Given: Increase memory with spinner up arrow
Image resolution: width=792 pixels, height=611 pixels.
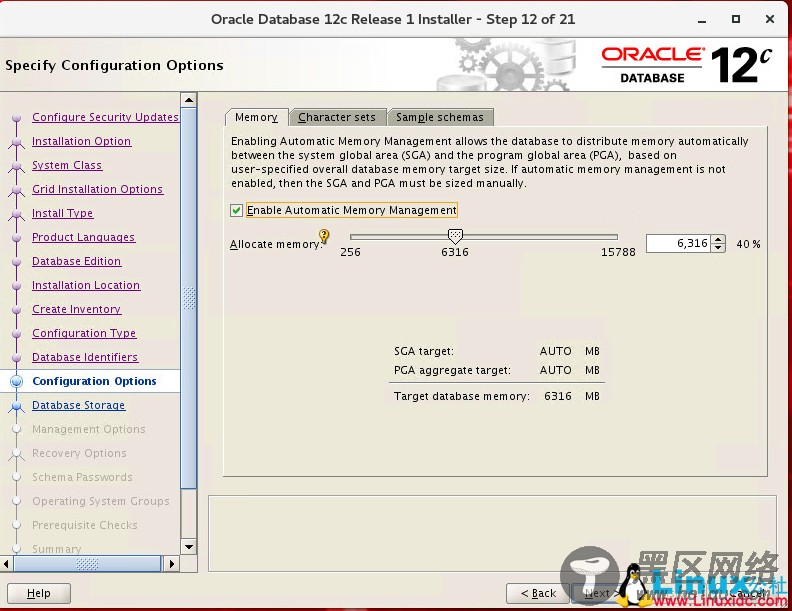Looking at the screenshot, I should [718, 239].
